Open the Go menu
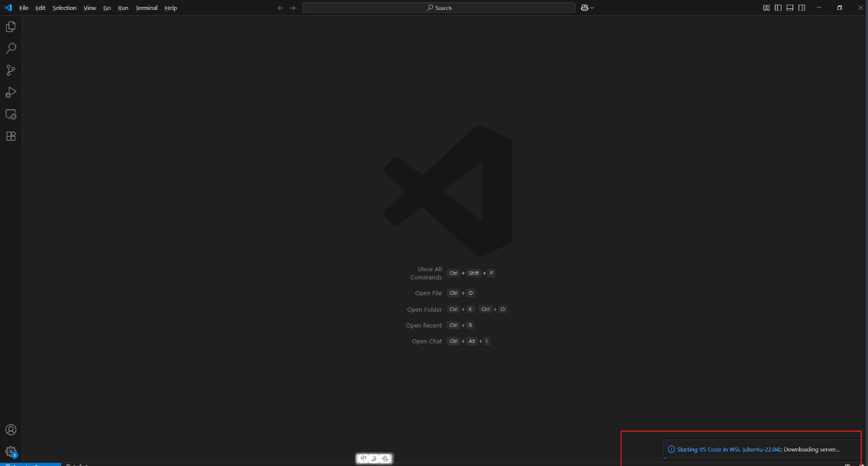 click(x=107, y=8)
